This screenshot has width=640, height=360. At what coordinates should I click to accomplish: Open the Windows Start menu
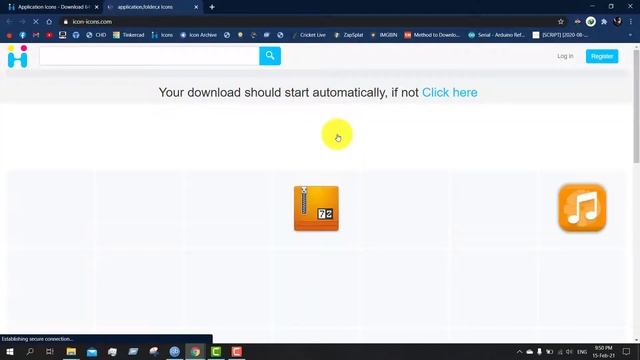(10, 351)
